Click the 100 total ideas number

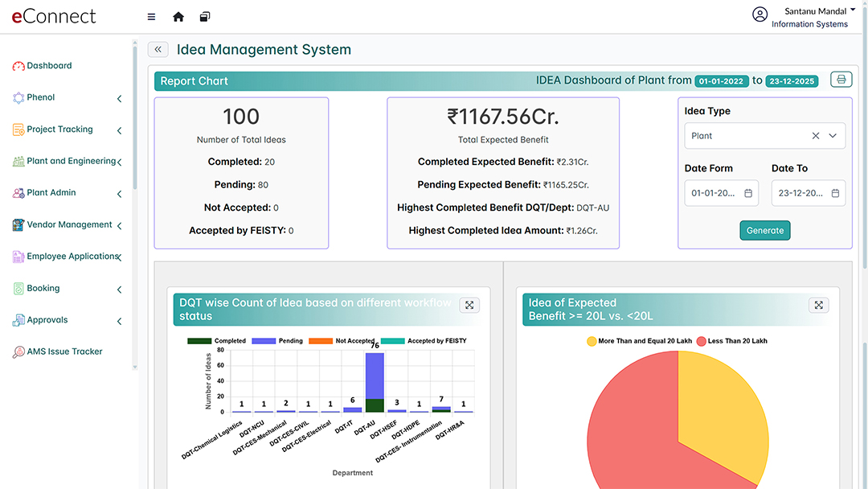[241, 117]
